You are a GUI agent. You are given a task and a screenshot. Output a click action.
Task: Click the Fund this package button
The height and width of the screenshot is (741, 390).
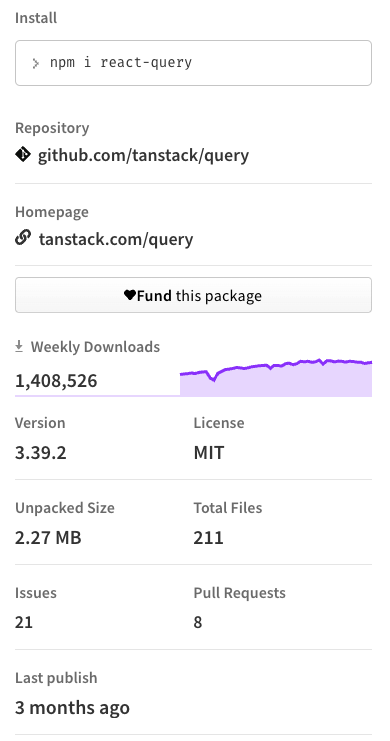click(x=193, y=295)
